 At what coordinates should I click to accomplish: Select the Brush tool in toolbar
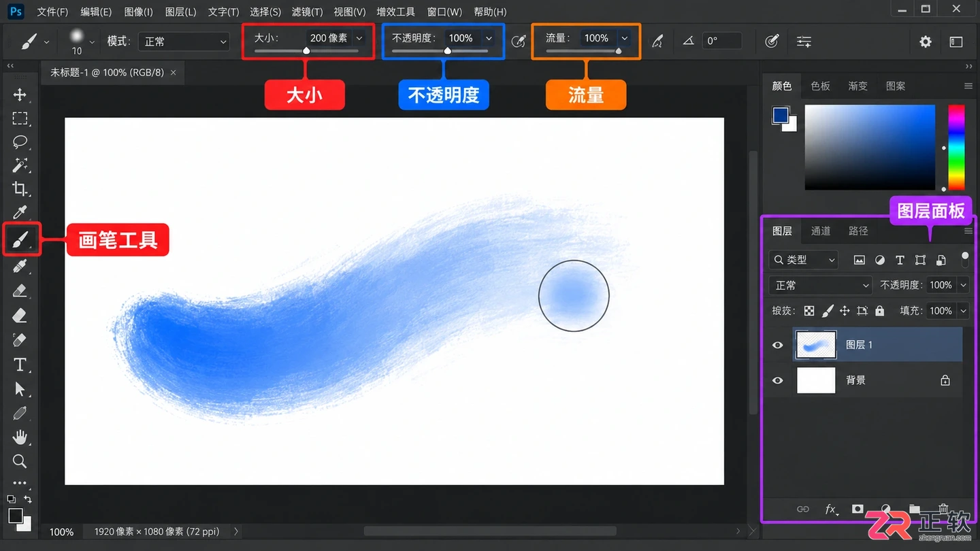[20, 239]
